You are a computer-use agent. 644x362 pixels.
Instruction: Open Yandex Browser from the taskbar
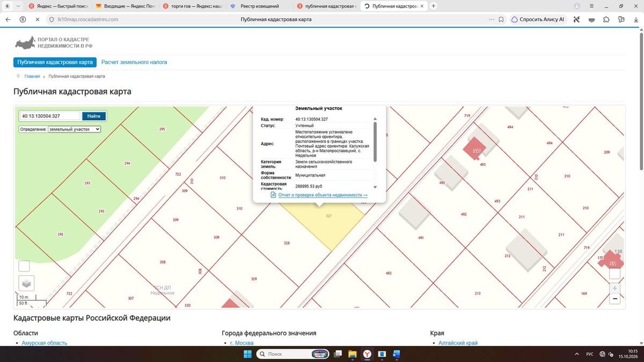point(367,354)
